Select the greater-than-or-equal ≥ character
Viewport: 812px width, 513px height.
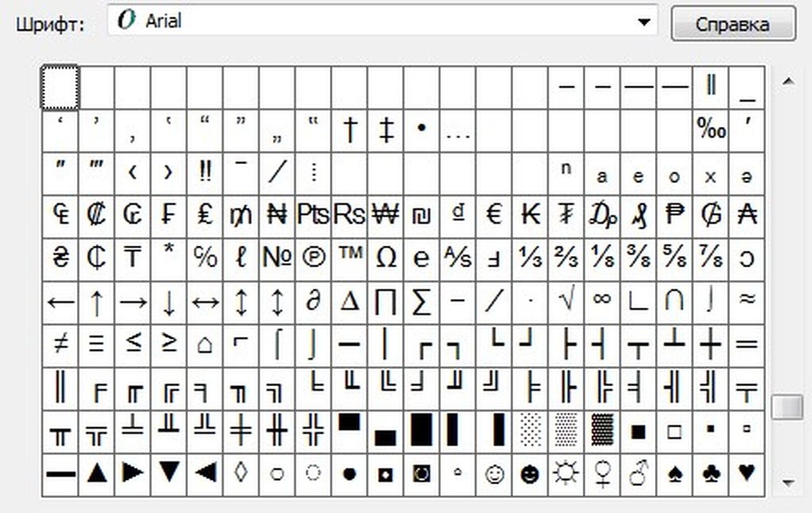tap(168, 344)
